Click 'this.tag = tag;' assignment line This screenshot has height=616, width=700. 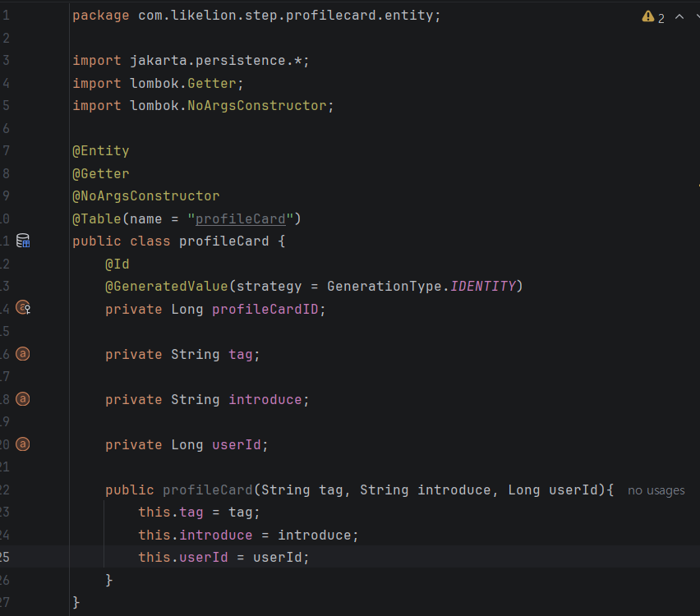199,513
